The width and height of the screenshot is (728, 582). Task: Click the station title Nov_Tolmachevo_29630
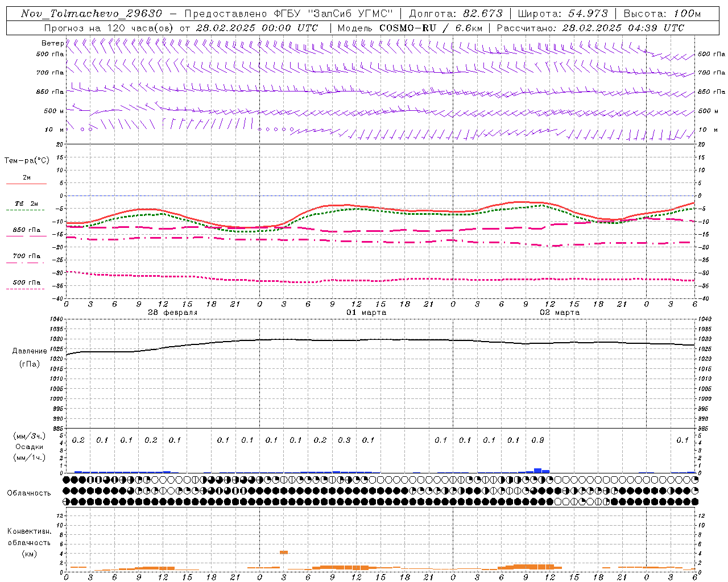pos(91,14)
